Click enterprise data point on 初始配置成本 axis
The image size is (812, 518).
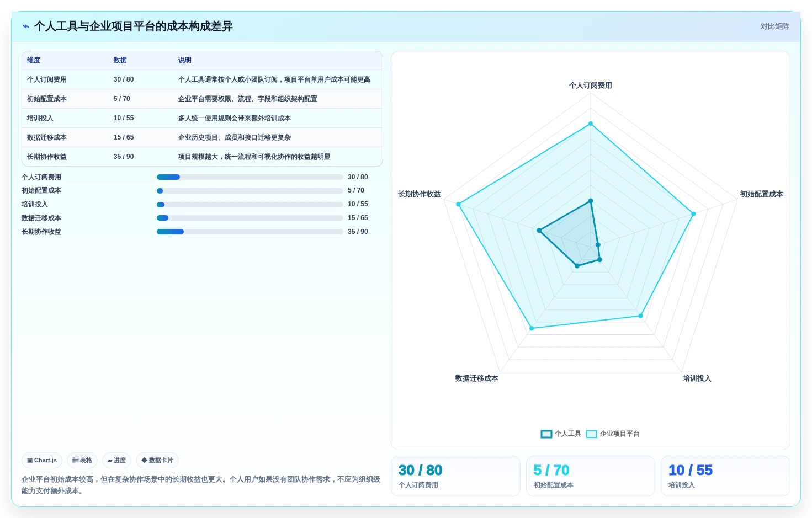pos(693,213)
